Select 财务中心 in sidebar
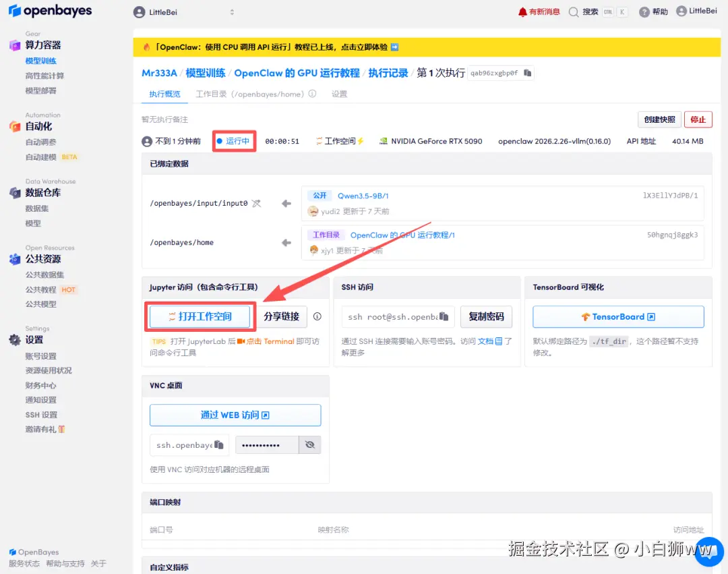728x574 pixels. [x=40, y=385]
